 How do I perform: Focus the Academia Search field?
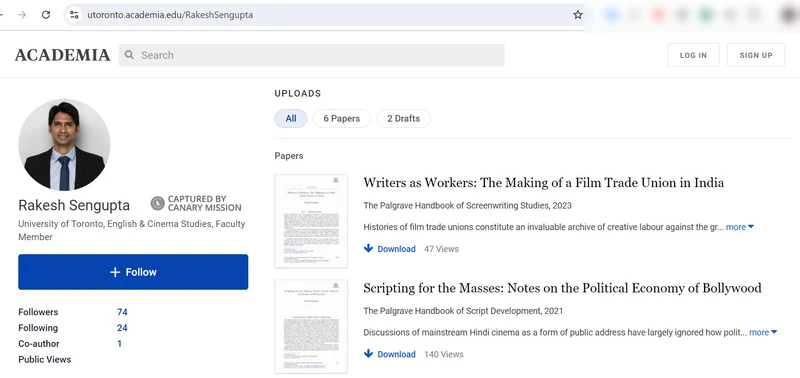[312, 55]
